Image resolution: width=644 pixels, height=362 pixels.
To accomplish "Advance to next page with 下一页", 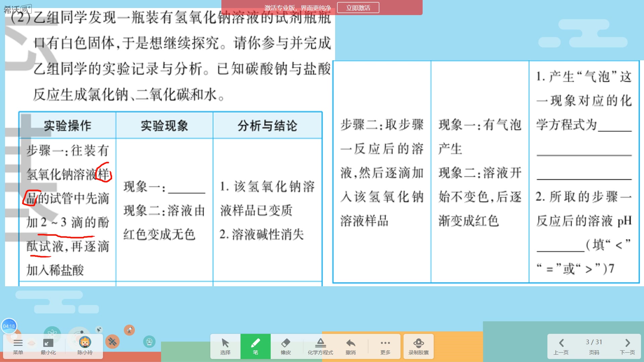I will pyautogui.click(x=628, y=347).
